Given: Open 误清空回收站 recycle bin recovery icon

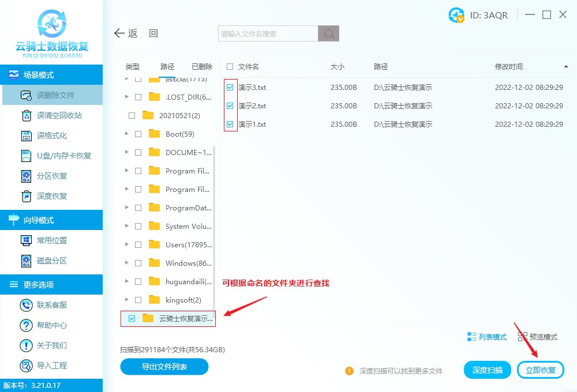Looking at the screenshot, I should (27, 115).
